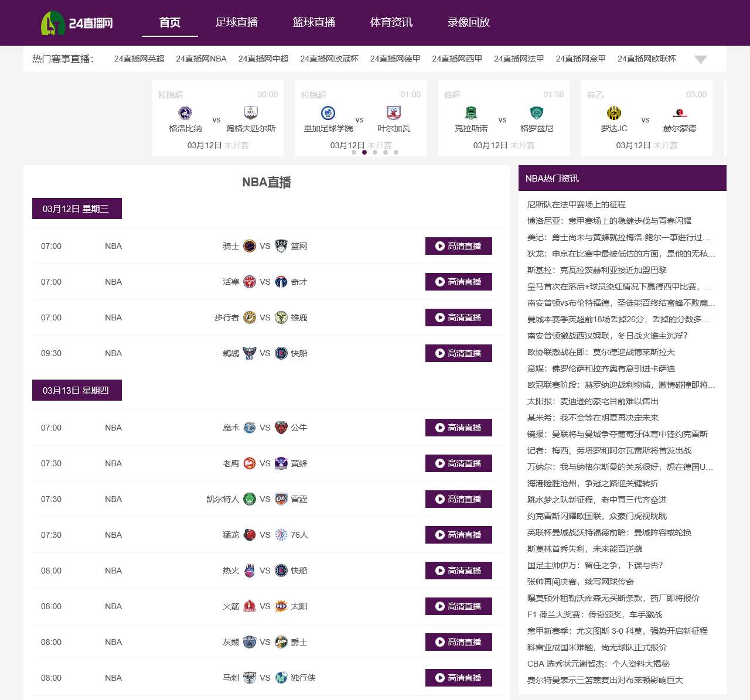The width and height of the screenshot is (750, 700).
Task: Click the 09:30 time for 鹈鹕 game
Action: click(51, 353)
